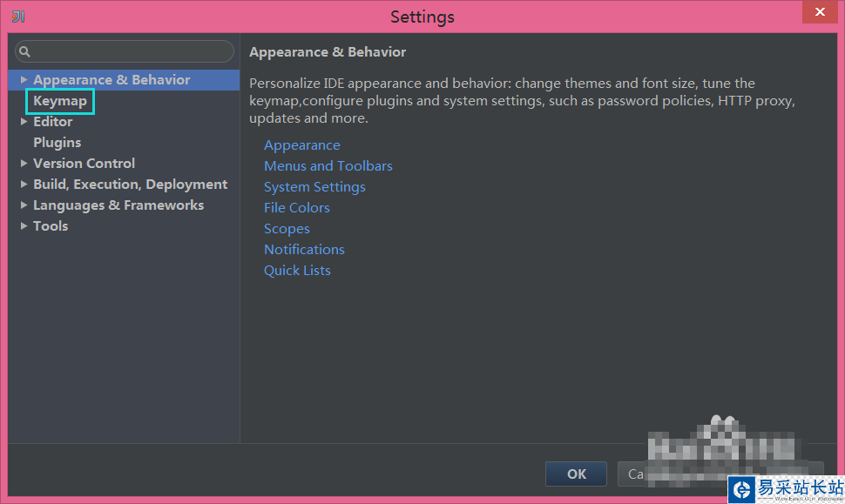Open the Menus and Toolbars link
This screenshot has width=845, height=504.
328,166
